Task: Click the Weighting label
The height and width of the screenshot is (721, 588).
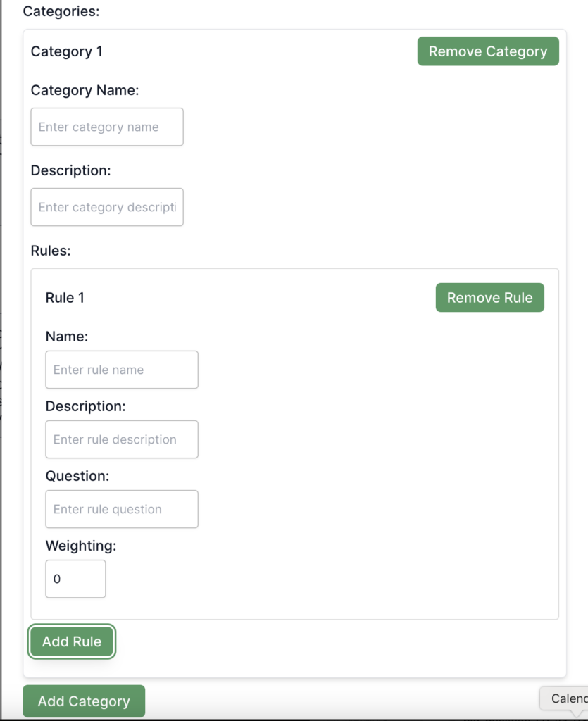Action: click(x=81, y=546)
